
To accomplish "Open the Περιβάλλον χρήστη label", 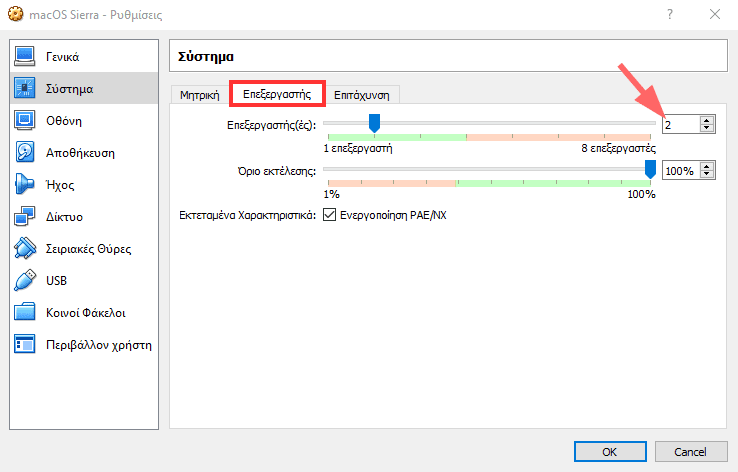I will (x=99, y=345).
